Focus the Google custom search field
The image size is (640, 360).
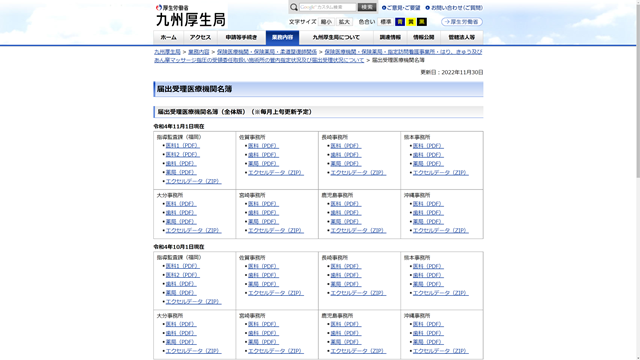(328, 7)
